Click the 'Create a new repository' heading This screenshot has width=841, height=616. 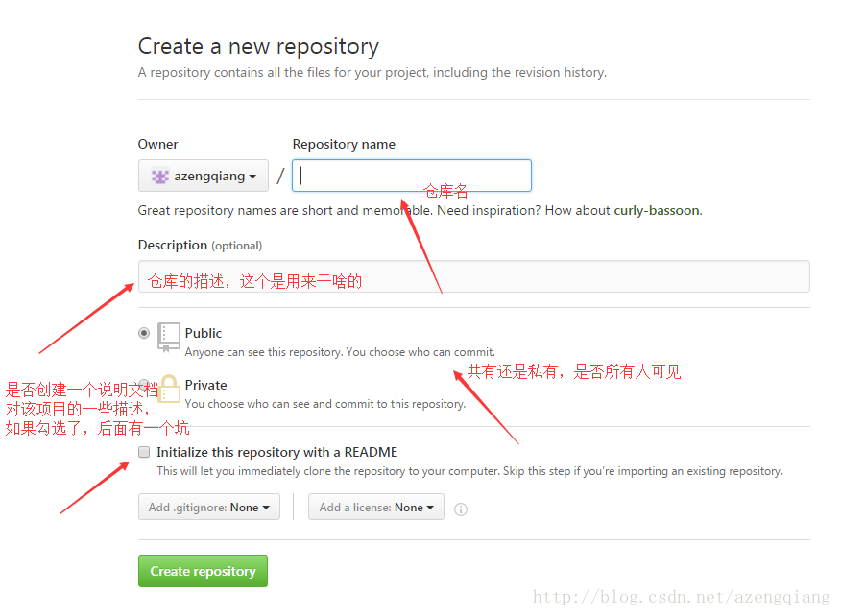point(258,47)
